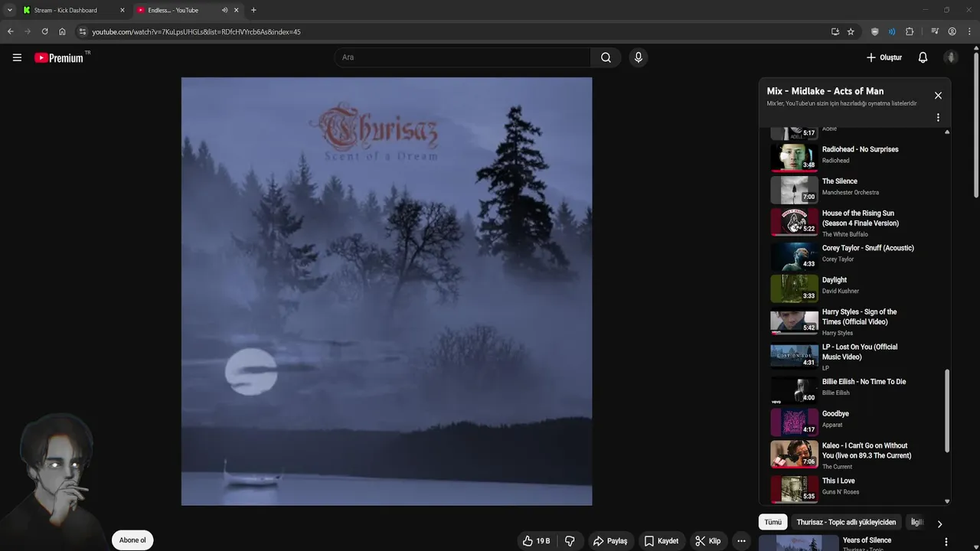Screen dimensions: 980x551
Task: Close the Mix playlist panel
Action: coord(938,96)
